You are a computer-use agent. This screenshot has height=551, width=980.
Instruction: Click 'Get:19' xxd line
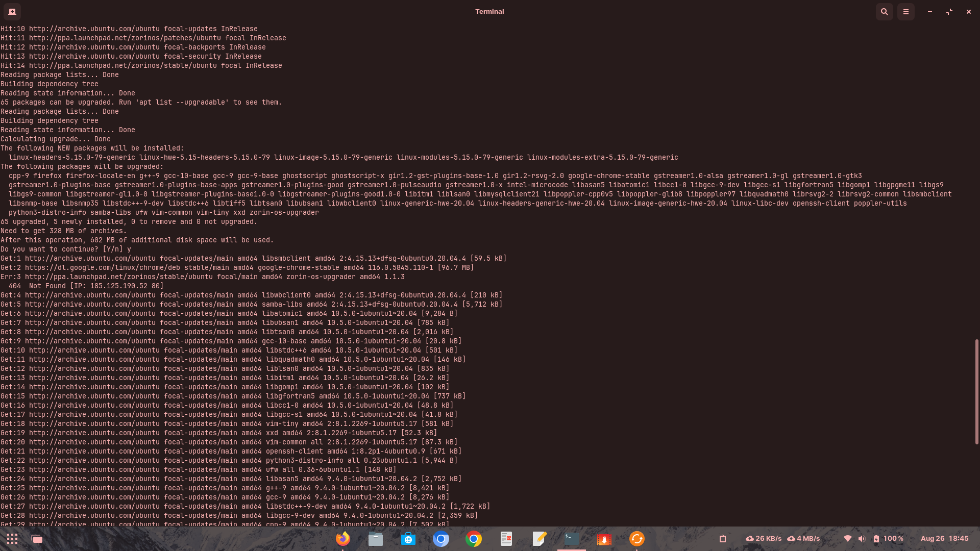[x=219, y=433]
